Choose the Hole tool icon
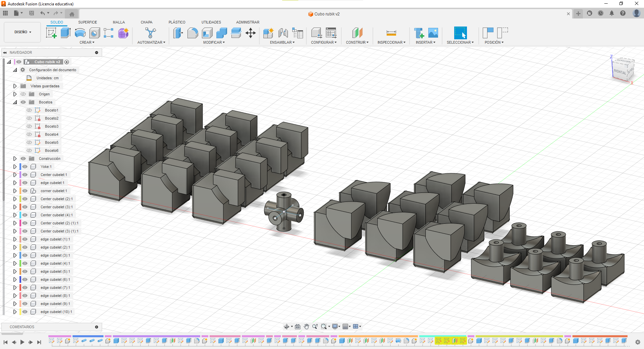 click(x=94, y=33)
